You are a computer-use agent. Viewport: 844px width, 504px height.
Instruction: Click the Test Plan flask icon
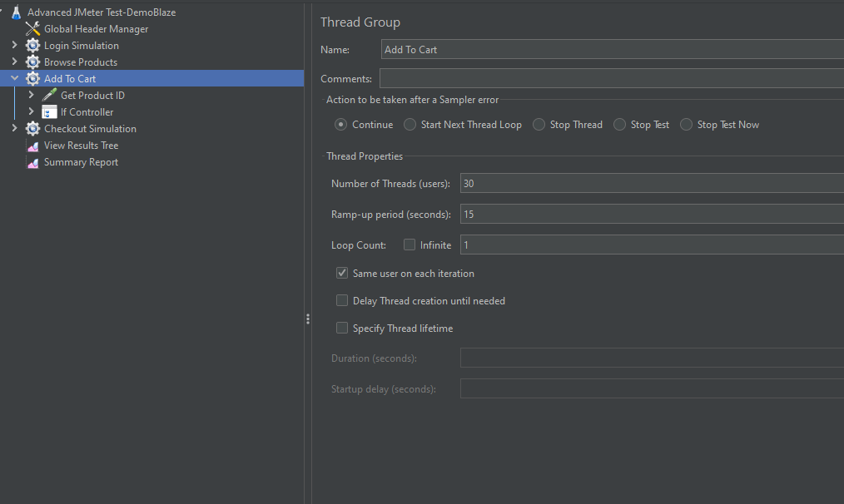tap(17, 12)
